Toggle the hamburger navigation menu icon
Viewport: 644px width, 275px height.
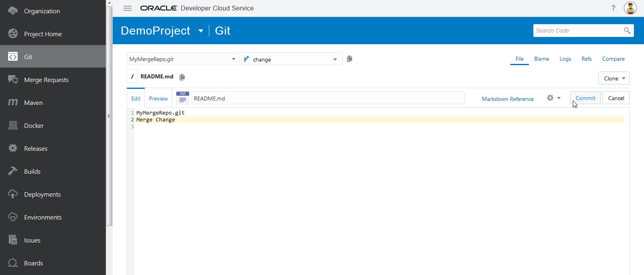pos(128,8)
